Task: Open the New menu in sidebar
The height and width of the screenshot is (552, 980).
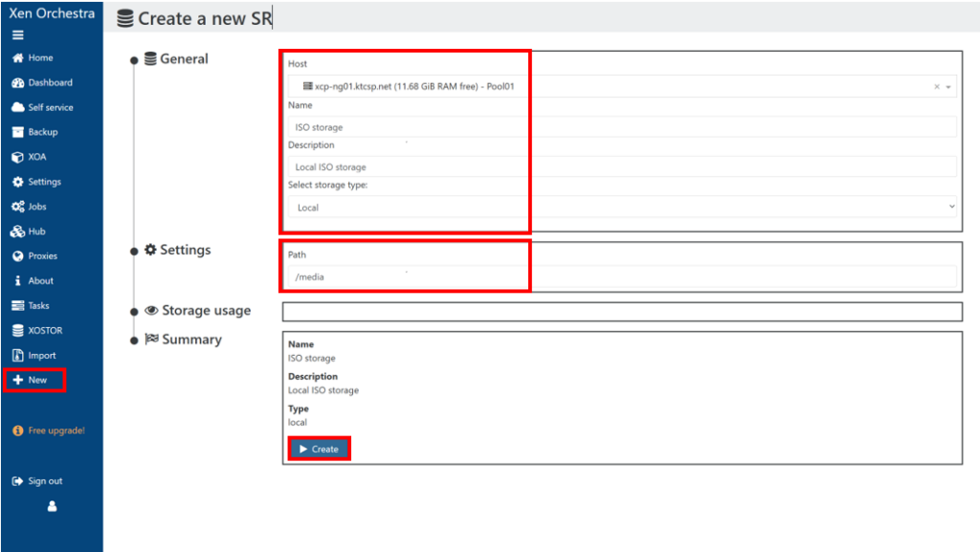Action: click(x=34, y=380)
